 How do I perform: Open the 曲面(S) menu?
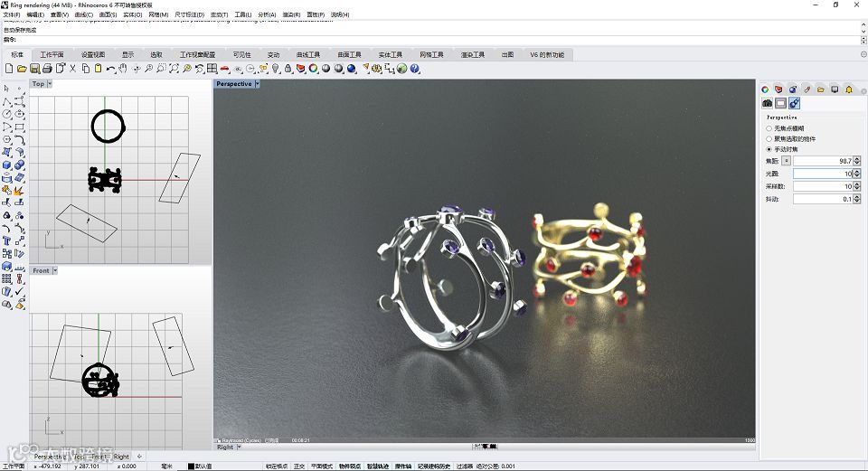[x=108, y=15]
